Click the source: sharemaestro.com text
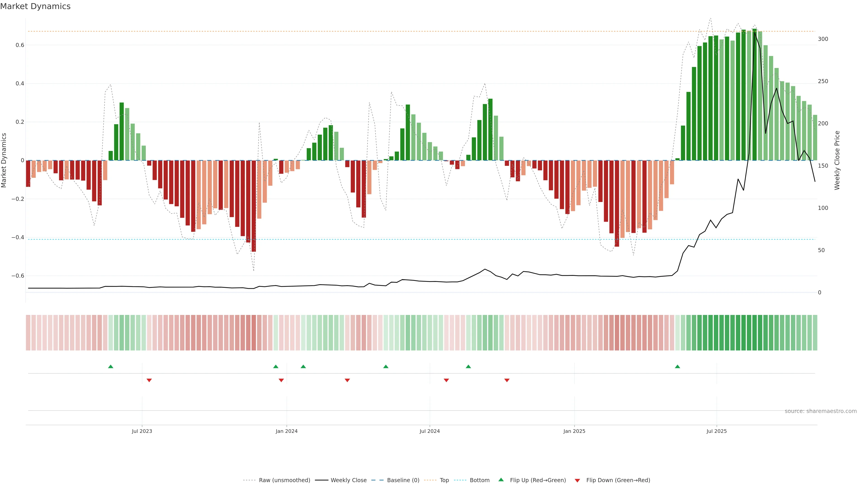The height and width of the screenshot is (488, 868). tap(821, 411)
